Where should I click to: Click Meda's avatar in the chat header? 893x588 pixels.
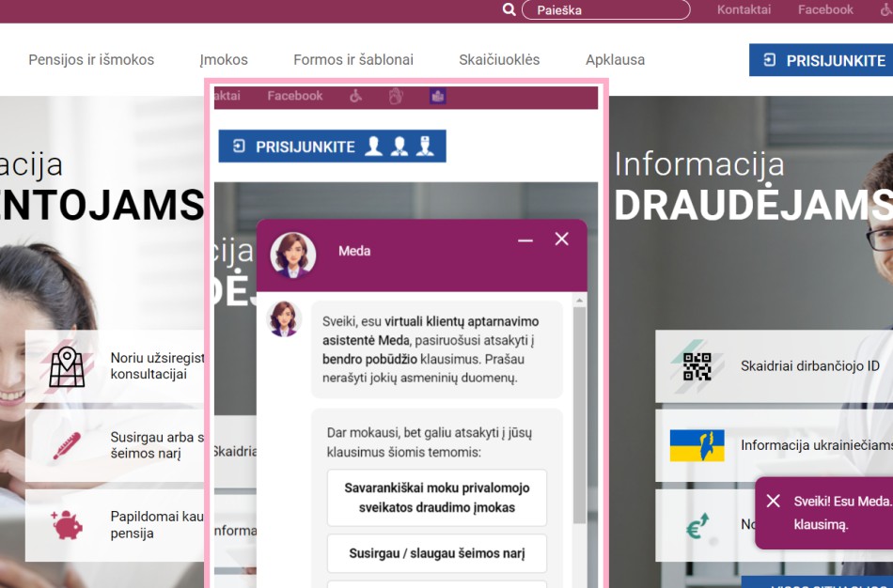(294, 254)
